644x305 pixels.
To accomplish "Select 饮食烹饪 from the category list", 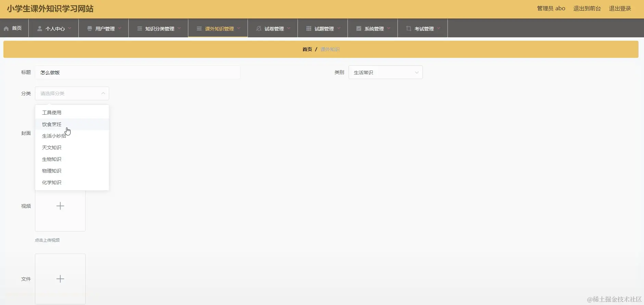I will coord(72,124).
